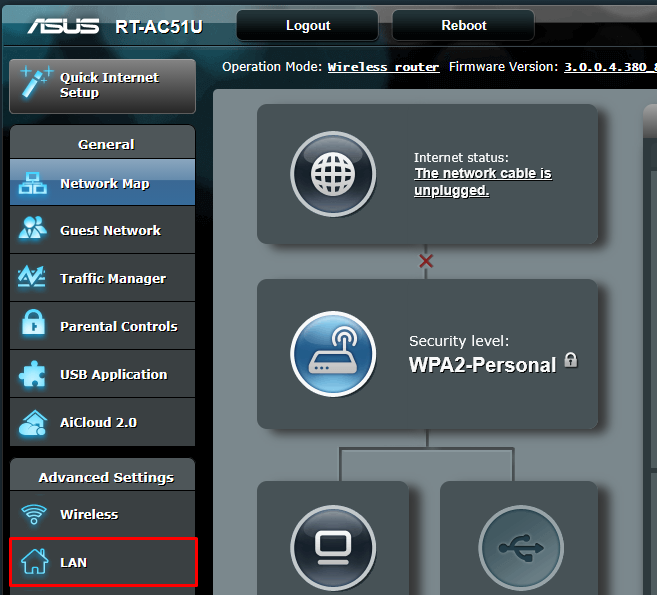The image size is (657, 595).
Task: Click the 'Operation Mode:' label
Action: 272,67
